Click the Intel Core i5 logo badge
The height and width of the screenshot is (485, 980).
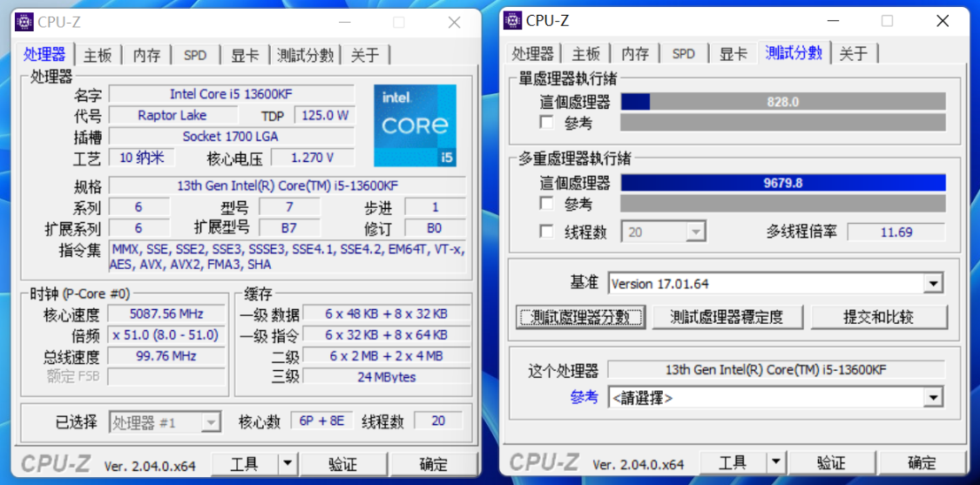point(415,125)
